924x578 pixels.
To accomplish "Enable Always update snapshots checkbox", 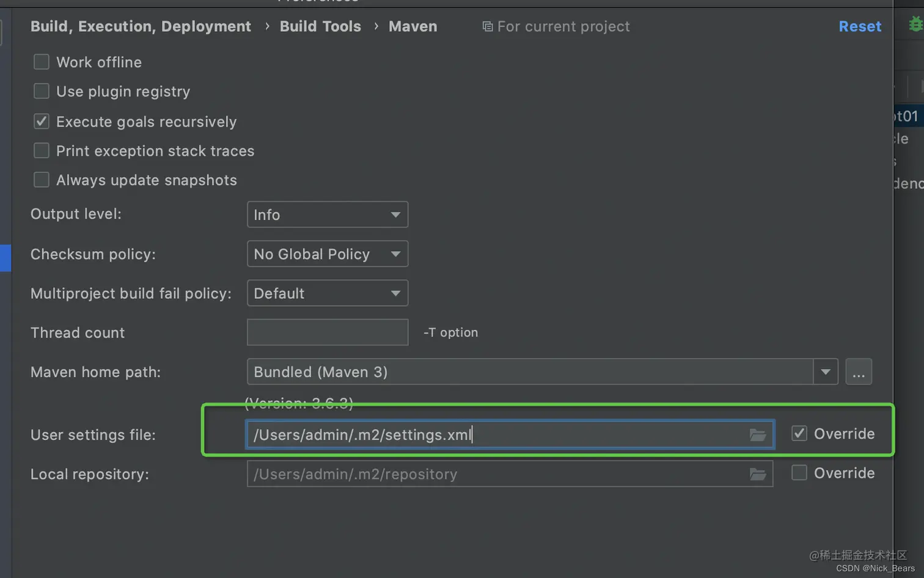I will click(42, 180).
